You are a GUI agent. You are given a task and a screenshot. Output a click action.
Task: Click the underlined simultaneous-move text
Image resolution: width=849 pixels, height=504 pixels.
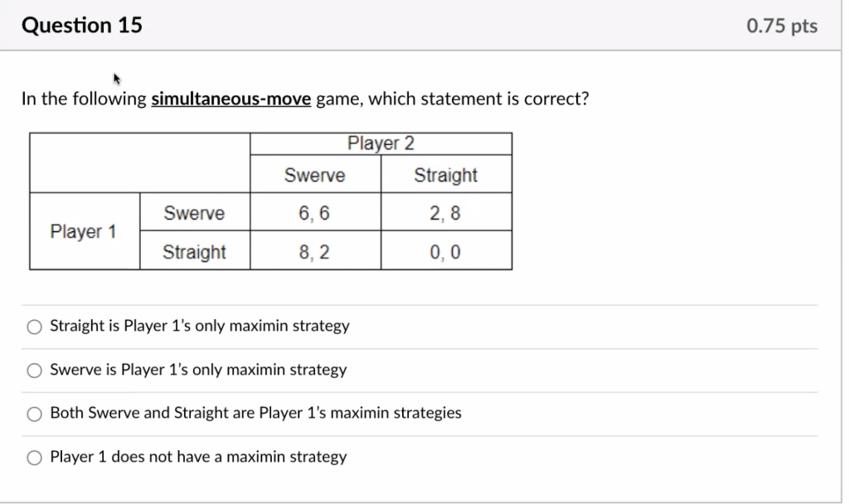pos(231,99)
